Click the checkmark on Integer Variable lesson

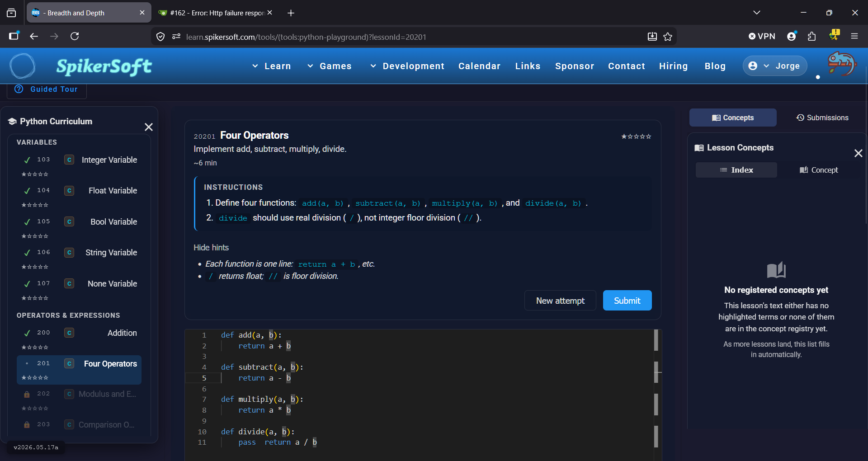(27, 160)
